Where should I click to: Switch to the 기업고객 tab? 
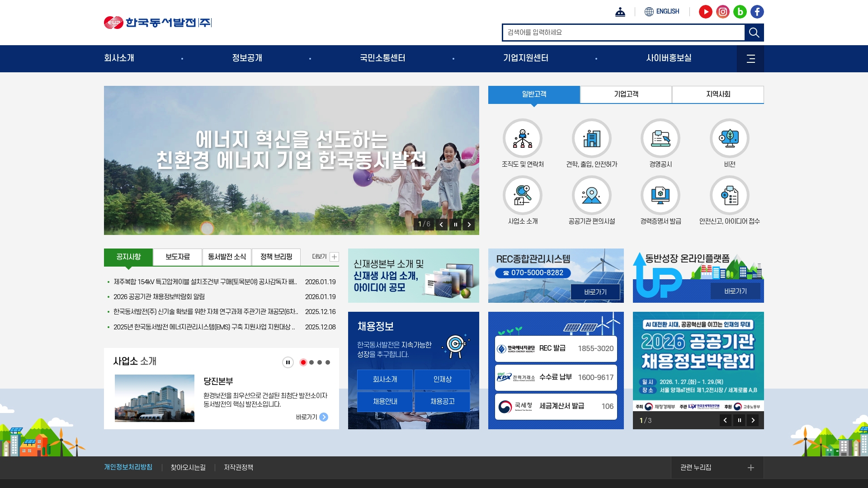[x=626, y=94]
